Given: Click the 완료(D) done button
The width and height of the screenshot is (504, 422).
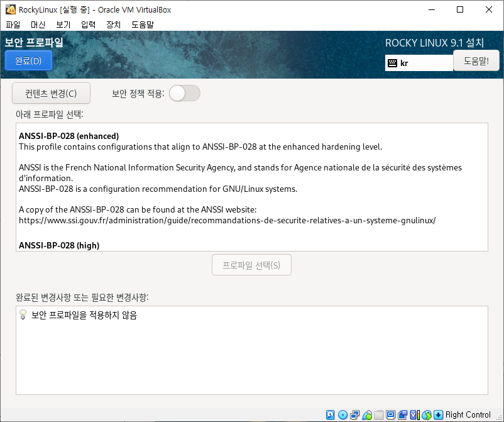Looking at the screenshot, I should 29,60.
